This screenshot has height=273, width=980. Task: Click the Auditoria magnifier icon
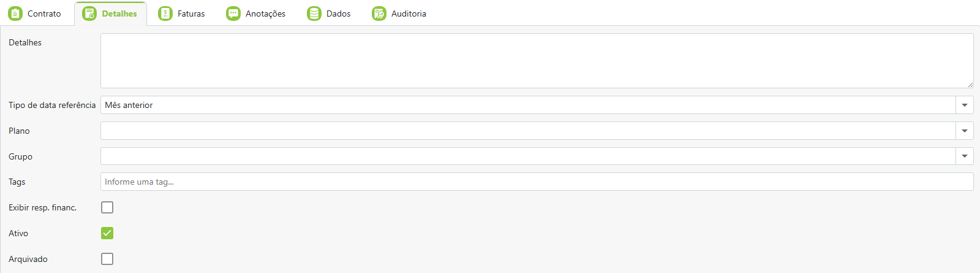pos(379,13)
